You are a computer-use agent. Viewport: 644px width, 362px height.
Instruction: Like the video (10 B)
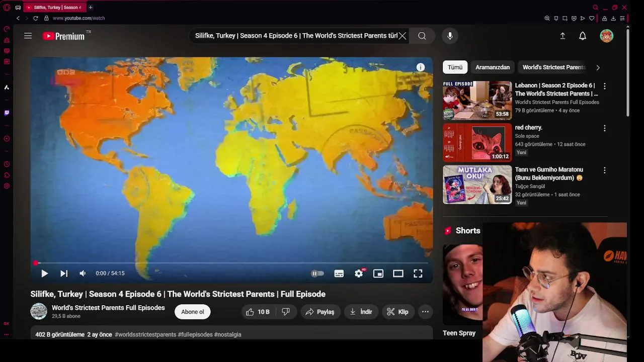coord(258,312)
